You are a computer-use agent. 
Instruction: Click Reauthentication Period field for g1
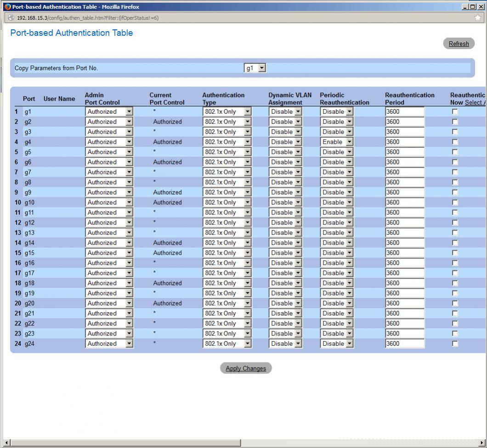405,112
